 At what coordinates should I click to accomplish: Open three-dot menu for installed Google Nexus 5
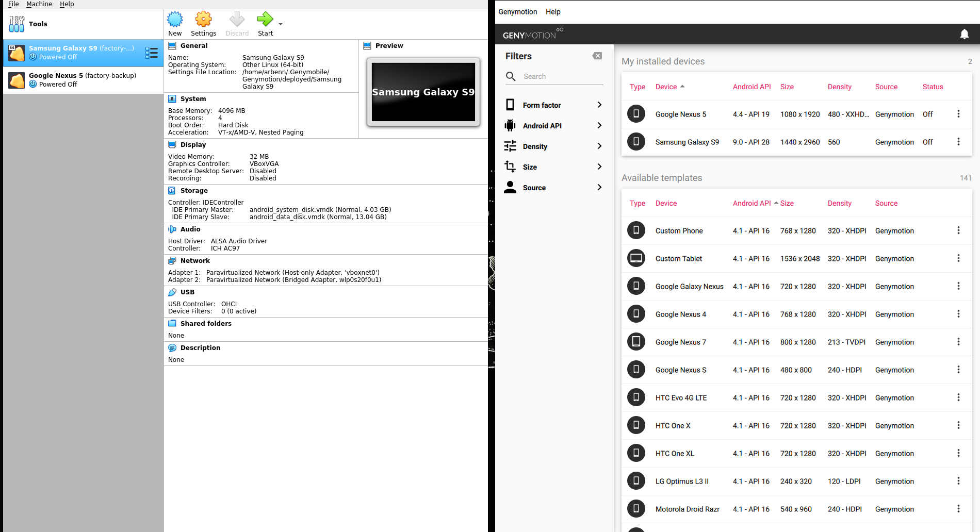coord(958,114)
